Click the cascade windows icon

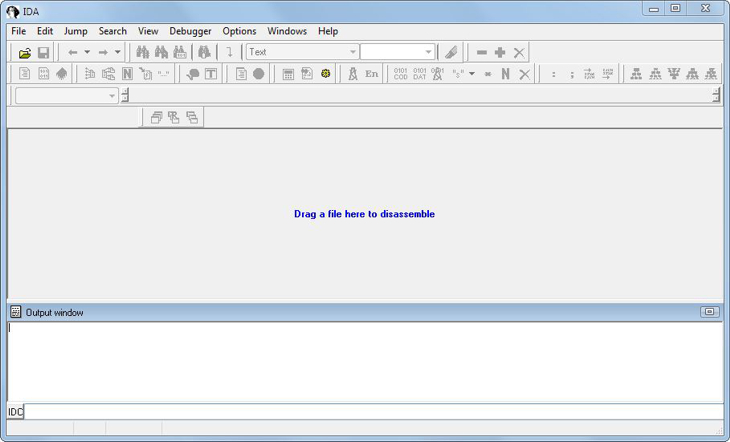[x=156, y=117]
